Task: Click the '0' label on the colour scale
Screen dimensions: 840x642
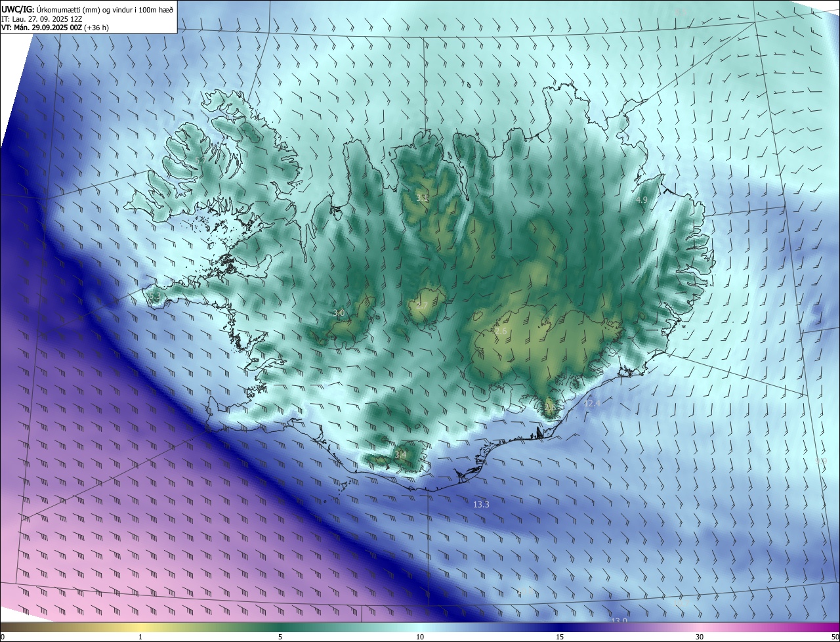Action: click(x=3, y=637)
